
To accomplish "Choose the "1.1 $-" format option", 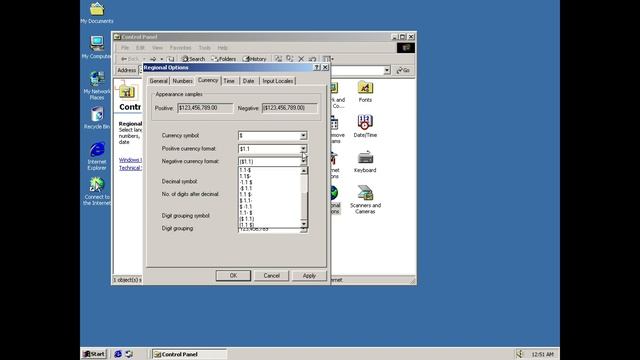I will (x=246, y=194).
